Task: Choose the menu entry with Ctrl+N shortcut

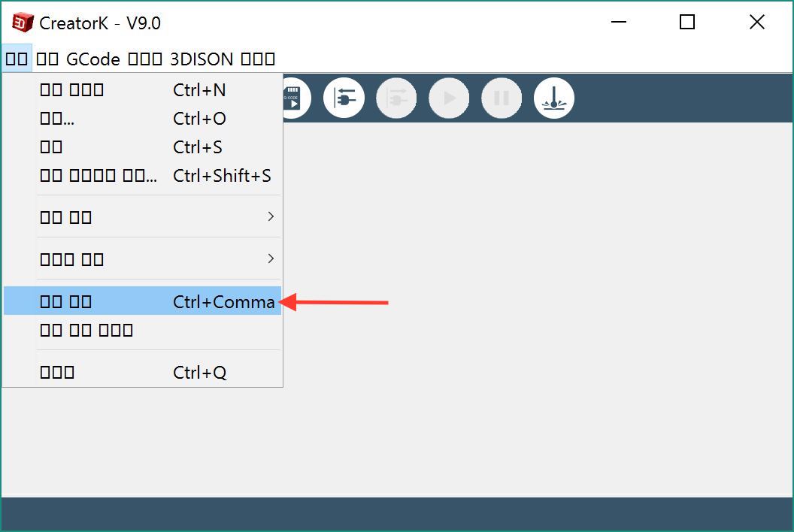Action: pyautogui.click(x=142, y=89)
